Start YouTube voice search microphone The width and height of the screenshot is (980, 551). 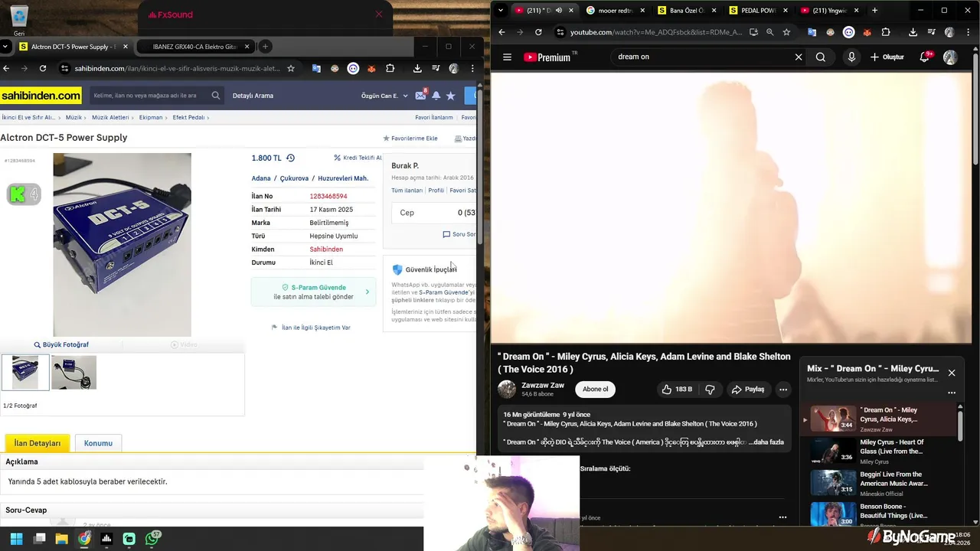[x=851, y=57]
